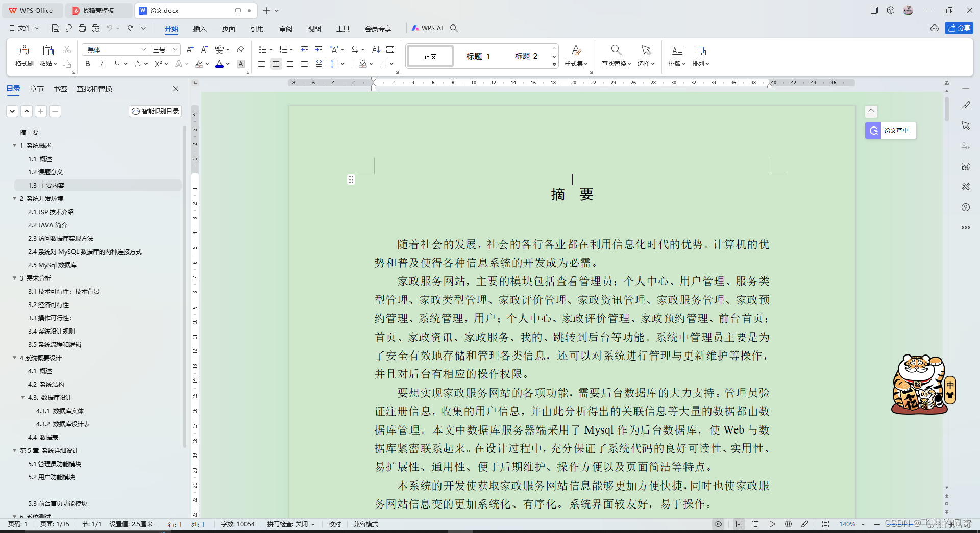The width and height of the screenshot is (980, 533).
Task: Open the Paper Check (论文查重) tool
Action: coord(891,131)
